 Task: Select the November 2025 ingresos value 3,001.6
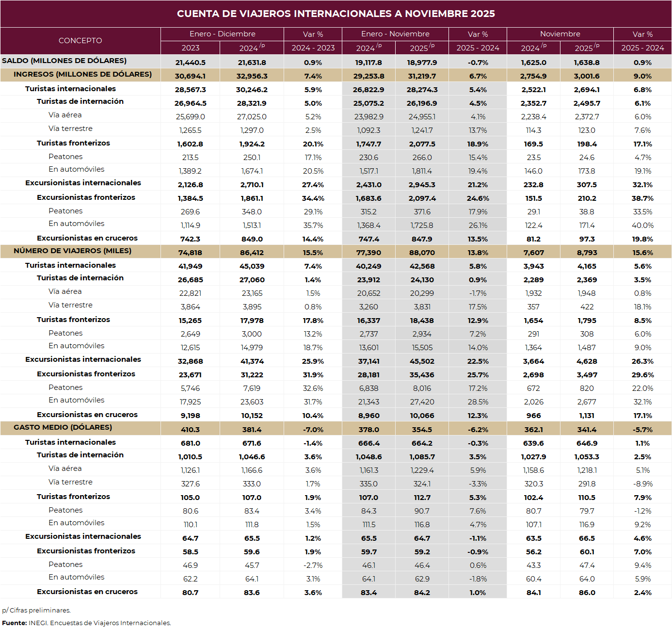[587, 76]
